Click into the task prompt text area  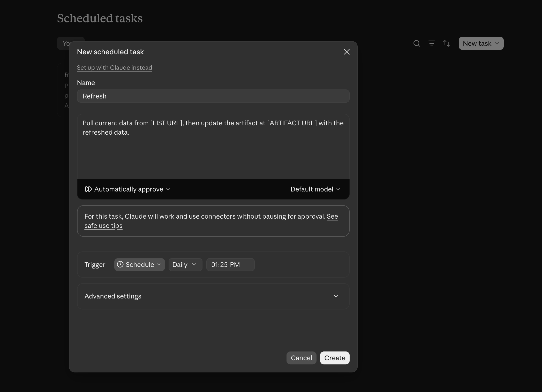pos(213,147)
